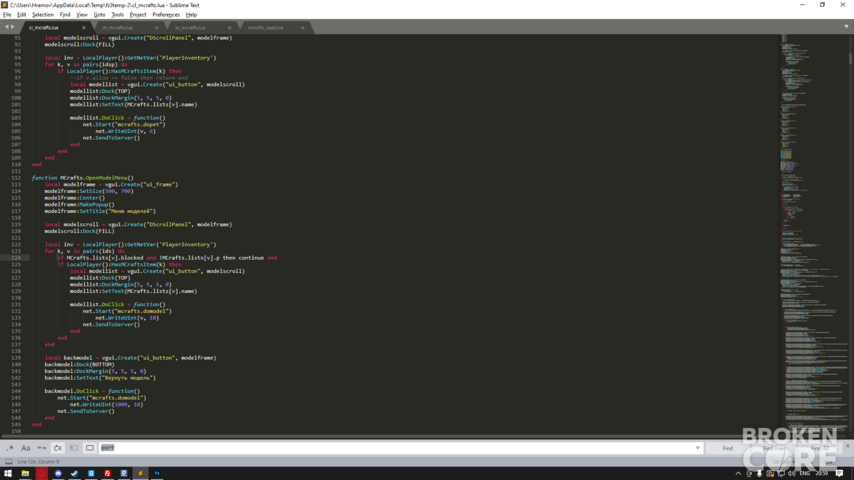This screenshot has height=480, width=854.
Task: Open the Edit menu
Action: (x=22, y=15)
